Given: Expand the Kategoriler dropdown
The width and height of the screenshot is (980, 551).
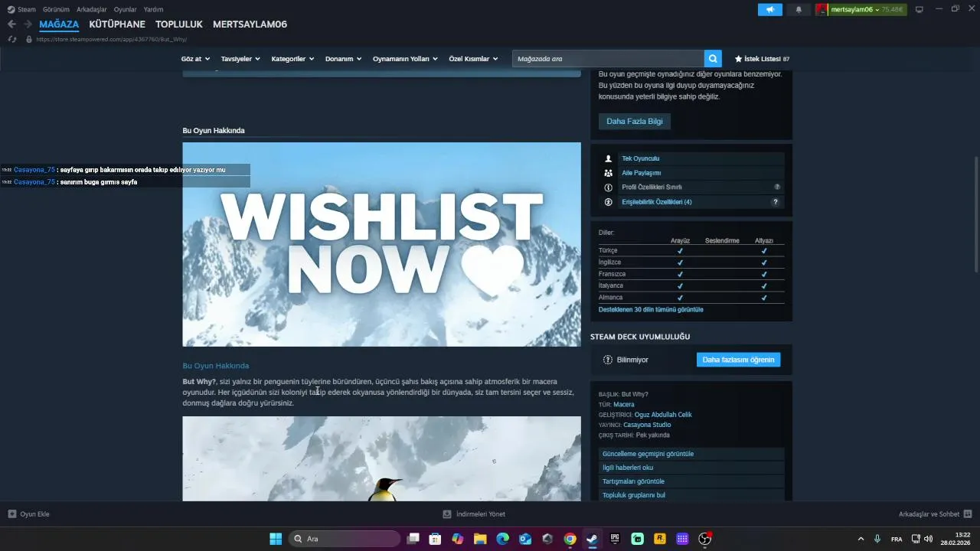Looking at the screenshot, I should (x=292, y=59).
